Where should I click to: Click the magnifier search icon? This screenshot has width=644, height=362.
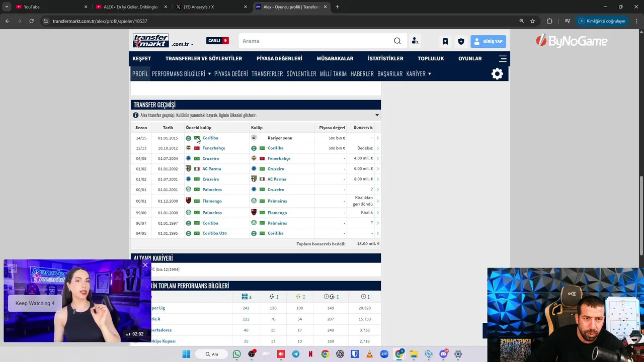coord(397,41)
